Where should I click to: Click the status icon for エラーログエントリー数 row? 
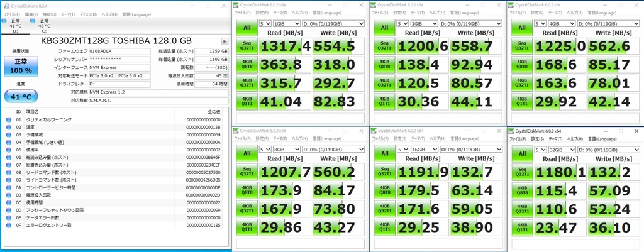coord(9,226)
